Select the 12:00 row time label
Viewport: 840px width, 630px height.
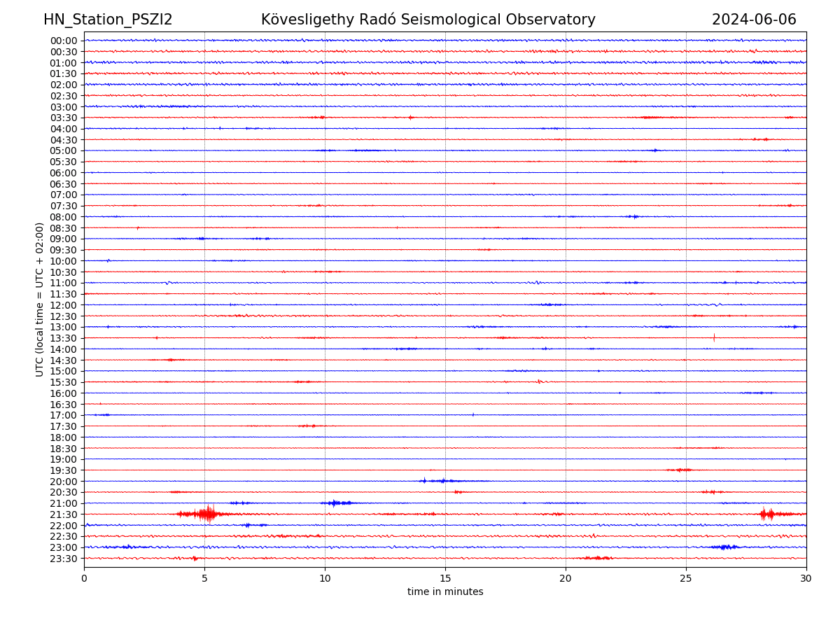64,305
